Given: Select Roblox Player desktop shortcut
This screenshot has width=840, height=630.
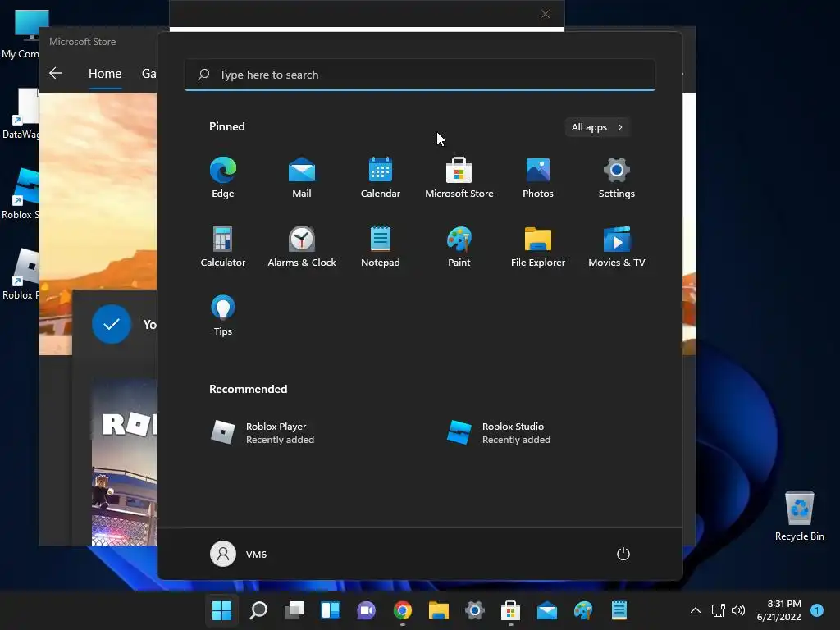Looking at the screenshot, I should [21, 274].
